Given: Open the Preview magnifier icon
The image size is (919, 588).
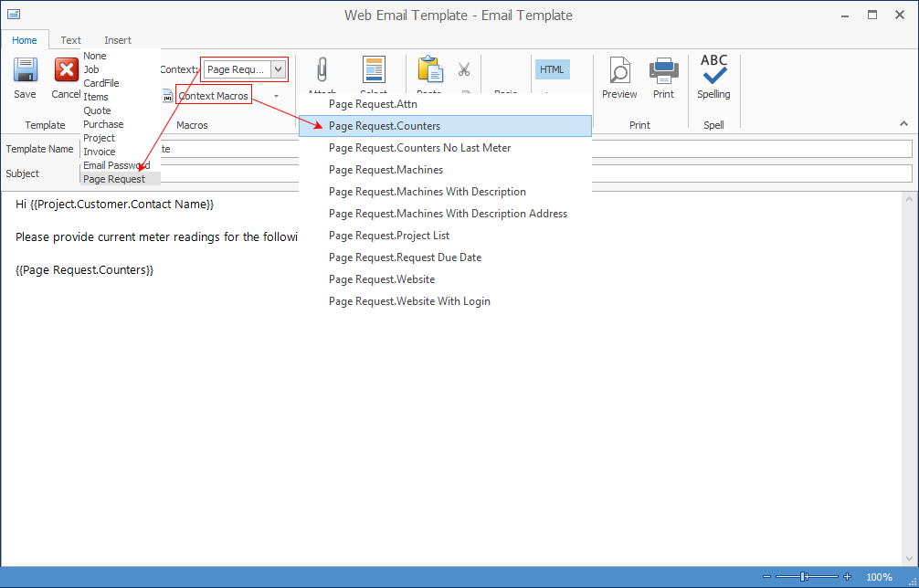Looking at the screenshot, I should pos(619,69).
